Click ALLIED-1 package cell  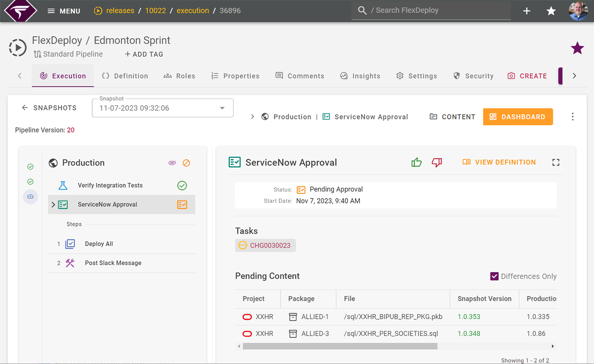tap(309, 317)
